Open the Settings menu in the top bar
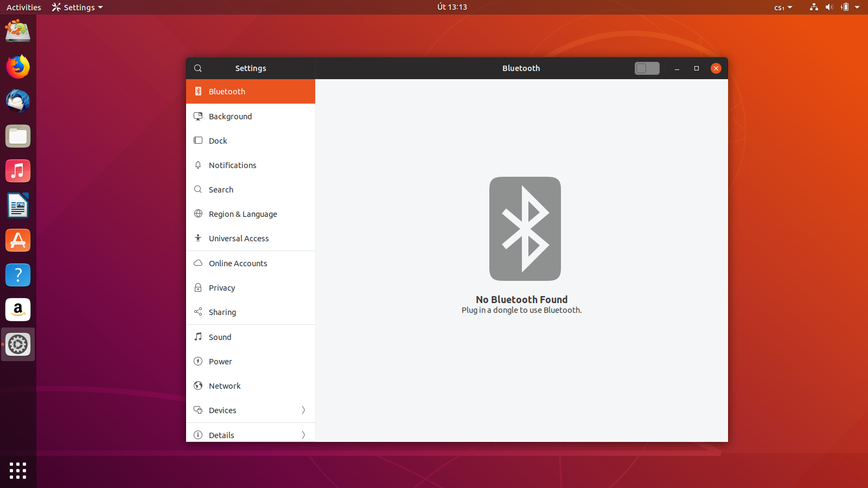Viewport: 868px width, 488px height. coord(77,7)
